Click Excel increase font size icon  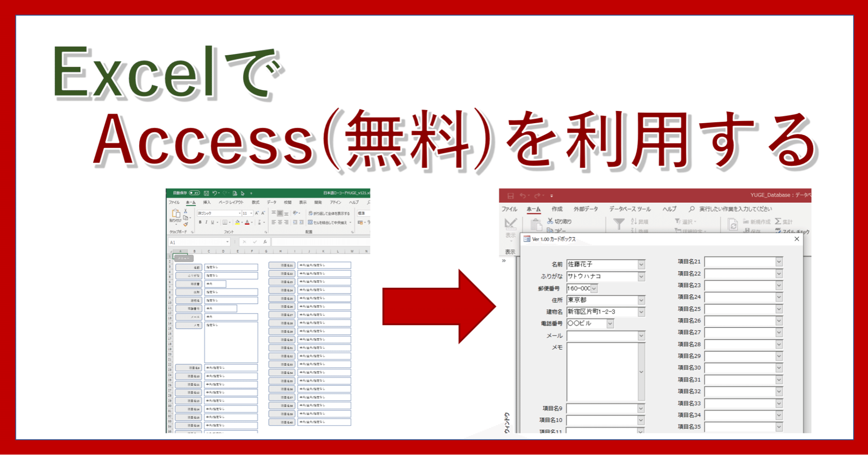point(256,213)
